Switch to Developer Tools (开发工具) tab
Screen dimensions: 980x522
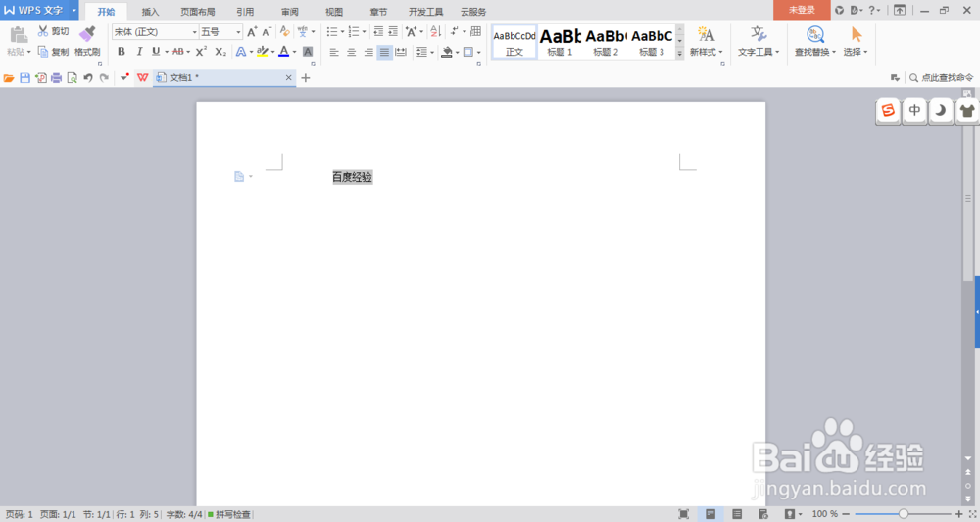pyautogui.click(x=425, y=11)
